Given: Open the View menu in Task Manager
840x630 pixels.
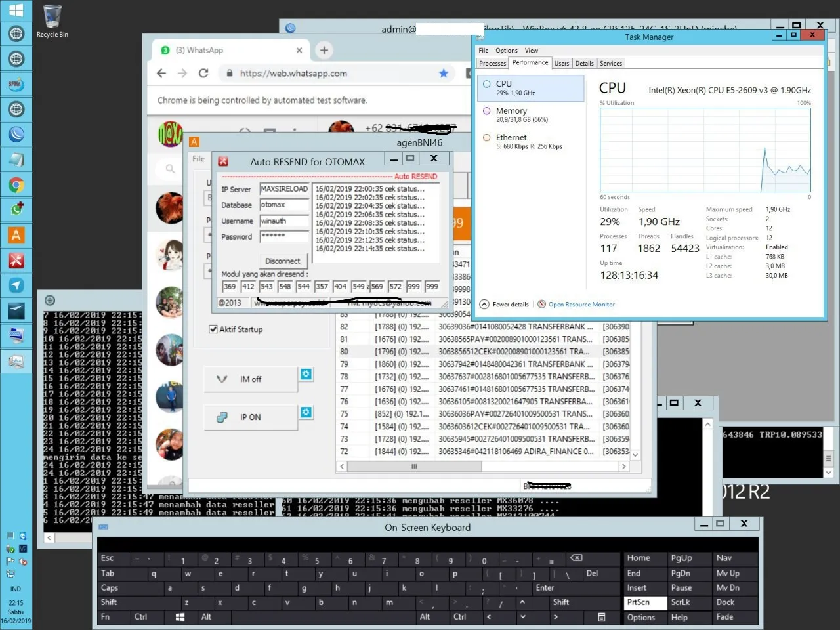Looking at the screenshot, I should [x=531, y=51].
